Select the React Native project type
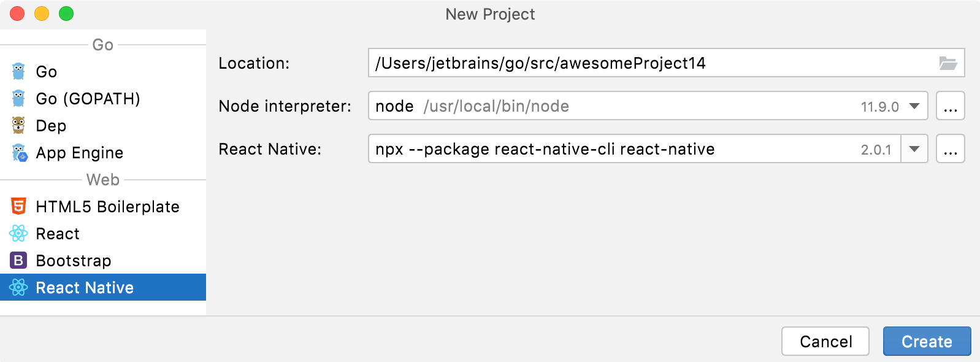This screenshot has height=362, width=980. [x=103, y=288]
